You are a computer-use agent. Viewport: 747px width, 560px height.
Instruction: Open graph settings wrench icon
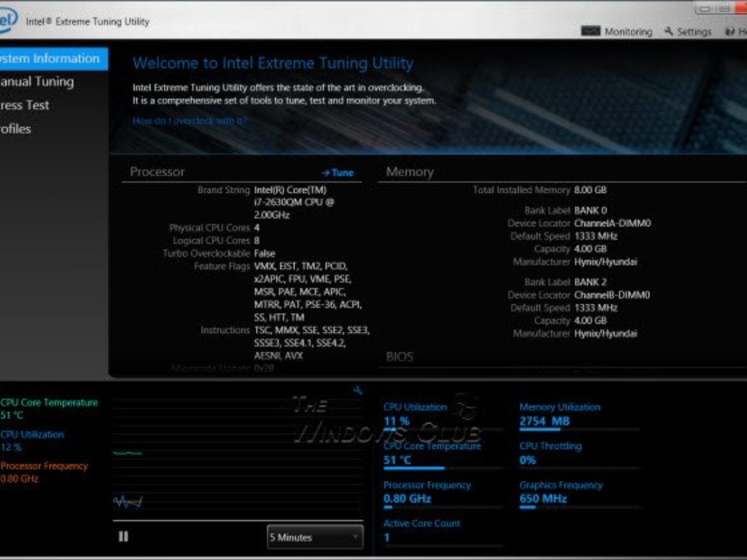tap(357, 390)
